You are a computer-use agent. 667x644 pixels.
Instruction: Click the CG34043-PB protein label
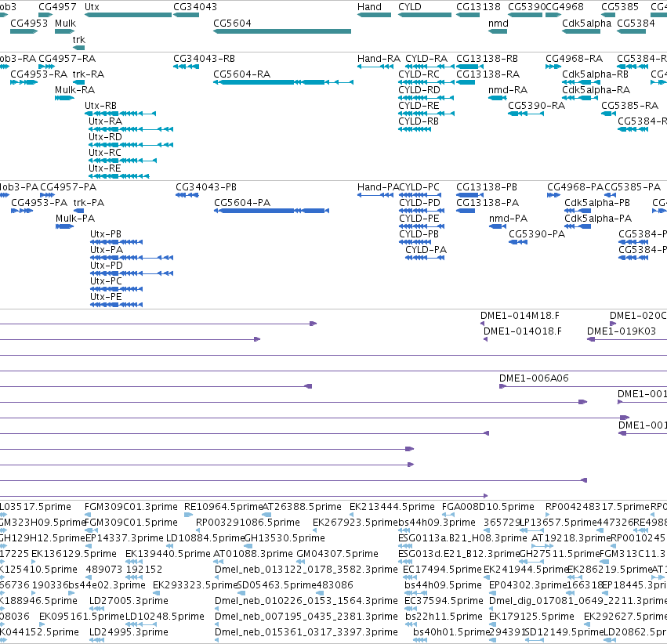(x=206, y=187)
